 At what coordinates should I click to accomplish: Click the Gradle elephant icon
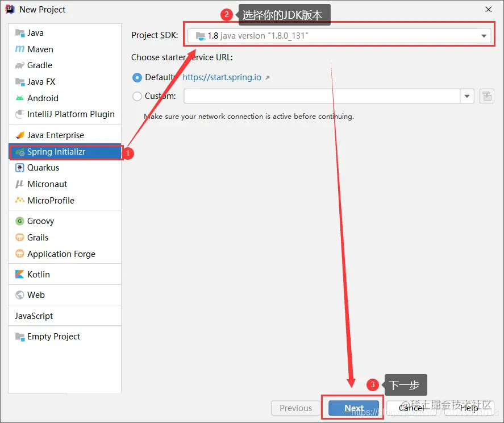click(20, 65)
